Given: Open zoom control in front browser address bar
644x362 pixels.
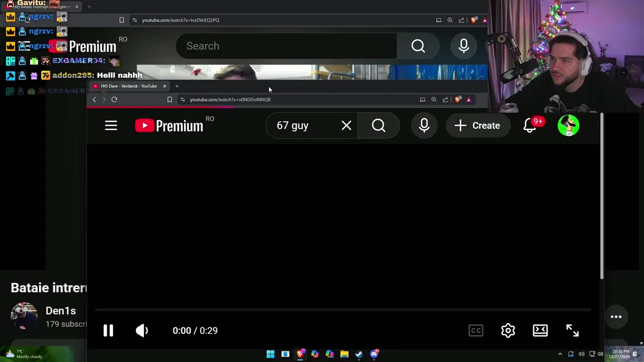Looking at the screenshot, I should [x=434, y=100].
